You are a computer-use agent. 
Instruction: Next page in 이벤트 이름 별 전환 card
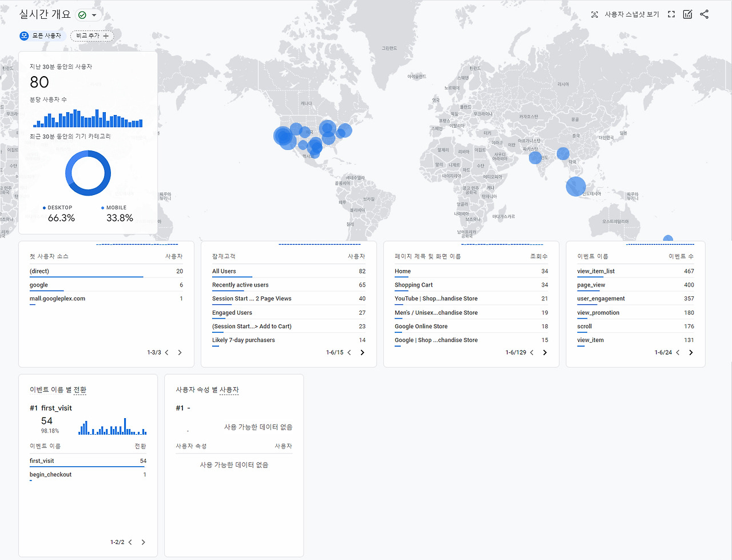[143, 542]
